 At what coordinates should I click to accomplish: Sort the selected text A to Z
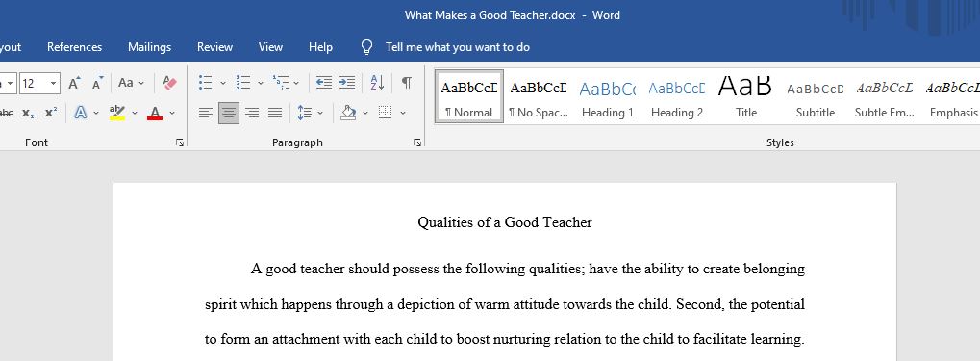tap(378, 83)
